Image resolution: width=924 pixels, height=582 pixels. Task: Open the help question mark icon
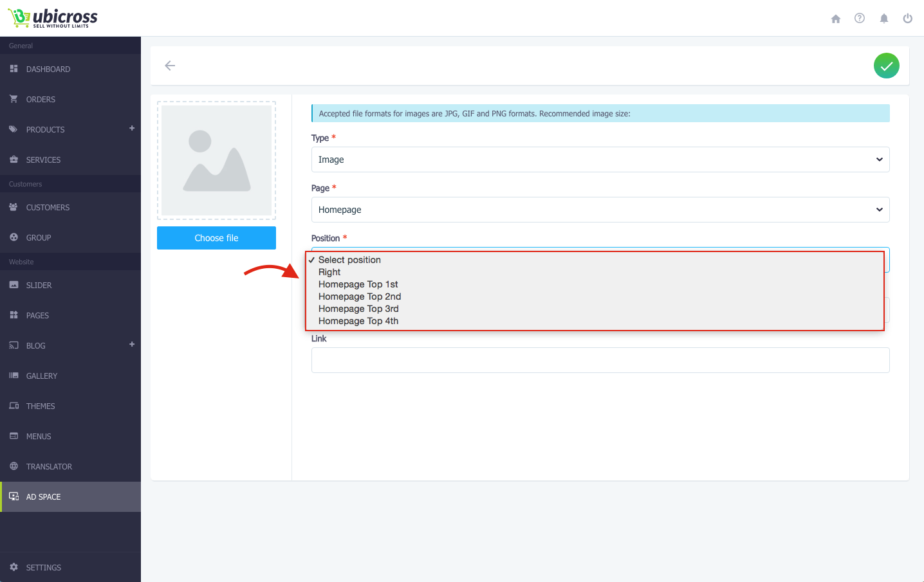point(860,18)
